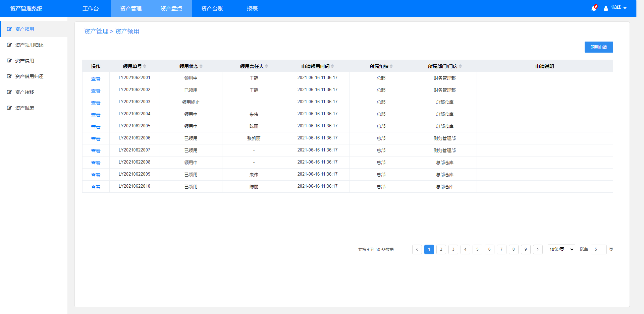Viewport: 644px width, 314px height.
Task: Go to next page arrow
Action: (x=538, y=249)
